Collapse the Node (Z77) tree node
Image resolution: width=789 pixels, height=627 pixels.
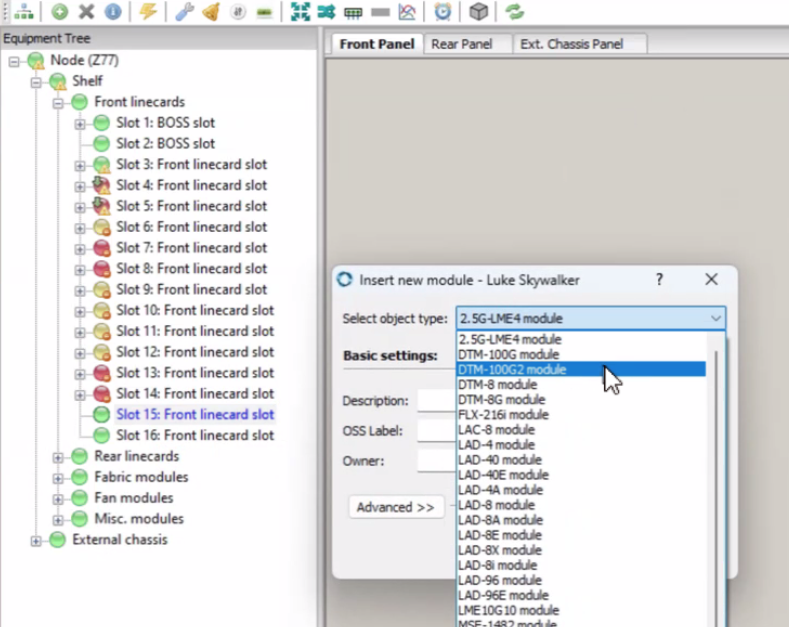point(14,61)
